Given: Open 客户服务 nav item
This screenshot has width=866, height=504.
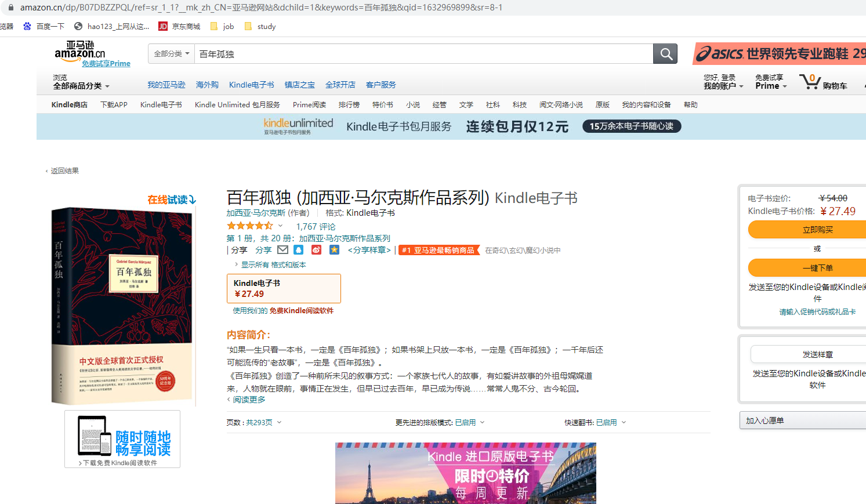Looking at the screenshot, I should click(381, 85).
